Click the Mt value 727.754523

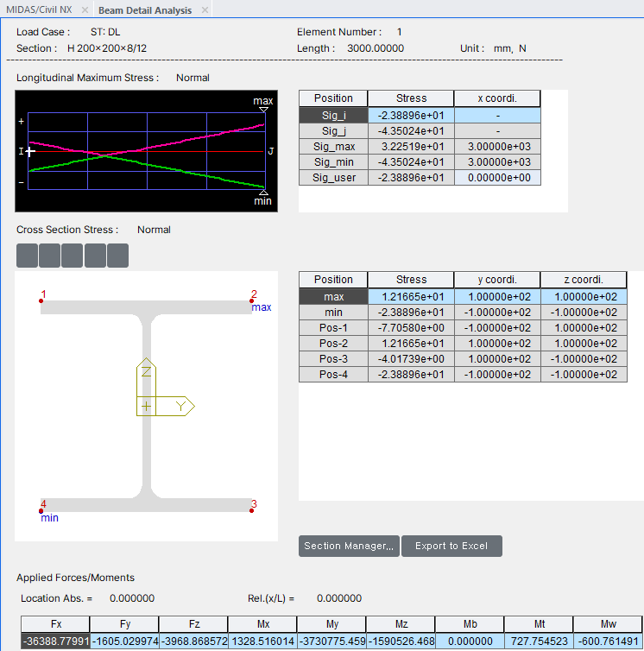(539, 642)
